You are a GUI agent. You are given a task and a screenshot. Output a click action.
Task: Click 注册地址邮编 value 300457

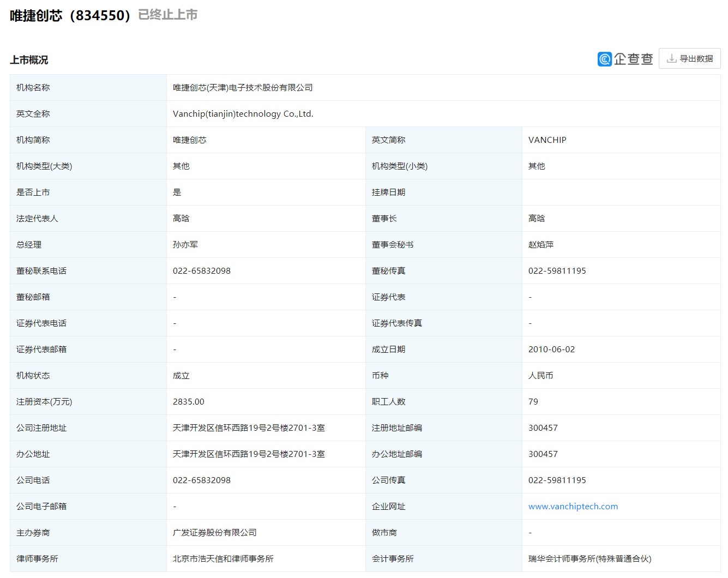543,428
